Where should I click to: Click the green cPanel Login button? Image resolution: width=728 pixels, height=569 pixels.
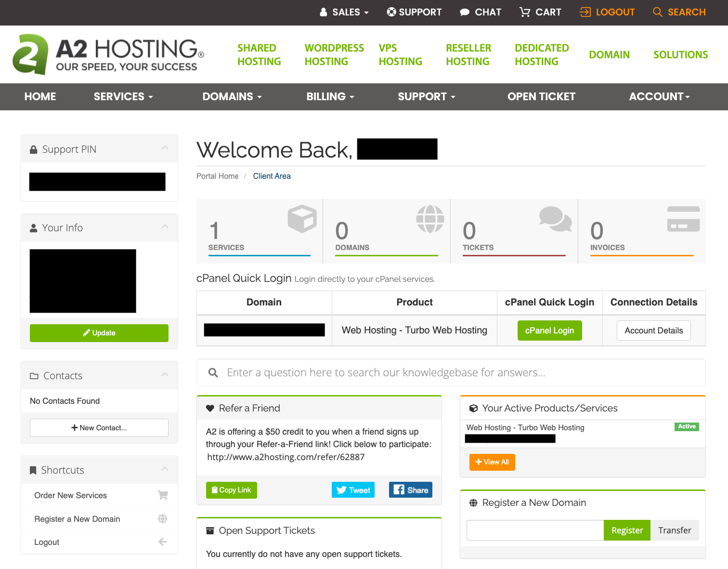click(549, 331)
